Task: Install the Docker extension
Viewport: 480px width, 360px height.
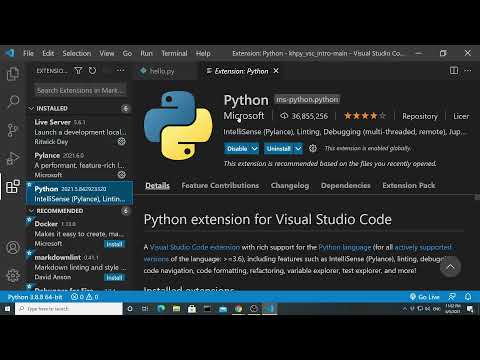Action: click(114, 244)
